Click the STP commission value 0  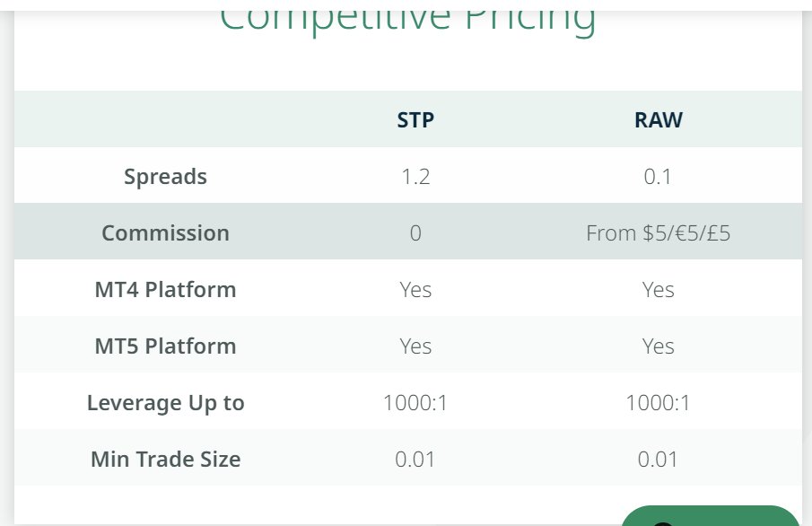[x=415, y=233]
